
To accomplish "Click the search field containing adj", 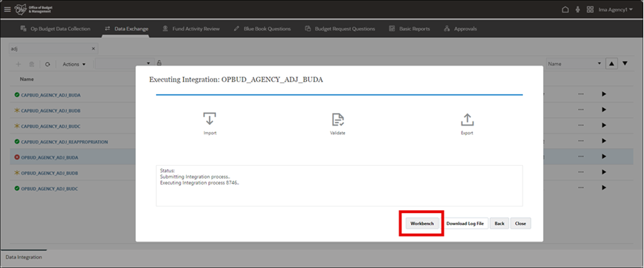I will (54, 49).
